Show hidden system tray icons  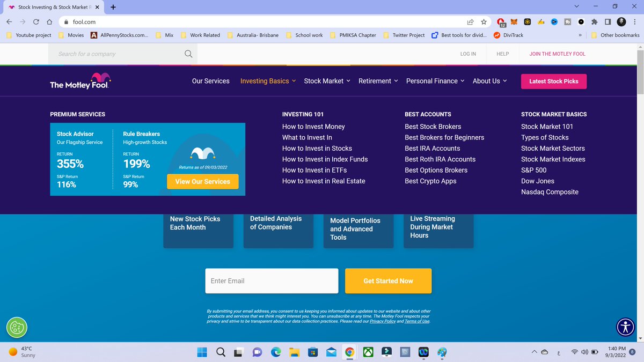point(534,352)
